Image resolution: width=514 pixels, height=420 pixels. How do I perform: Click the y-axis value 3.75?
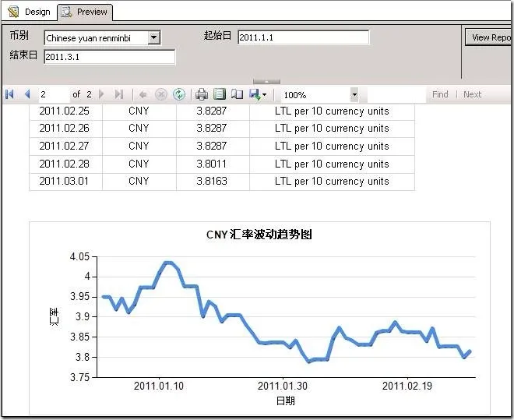(x=79, y=377)
